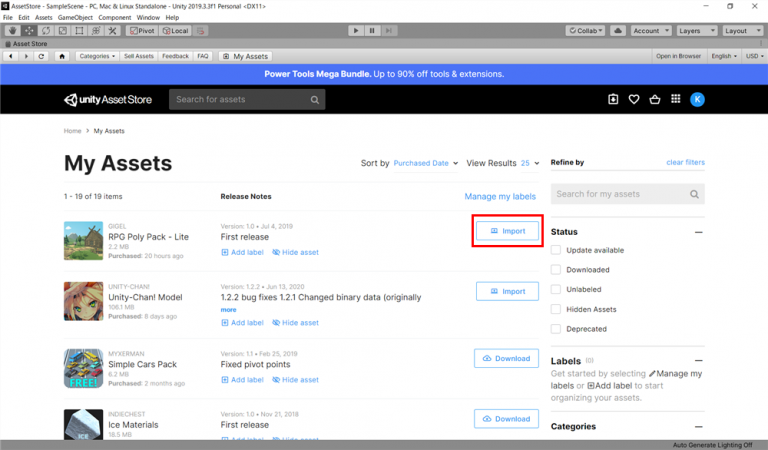Viewport: 768px width, 450px height.
Task: Open the apps grid icon
Action: [x=675, y=99]
